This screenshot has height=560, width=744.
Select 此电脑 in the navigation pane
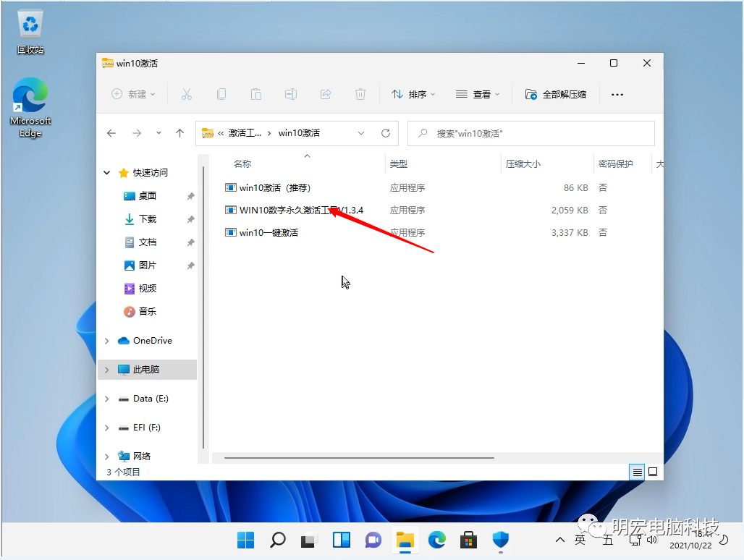[146, 370]
